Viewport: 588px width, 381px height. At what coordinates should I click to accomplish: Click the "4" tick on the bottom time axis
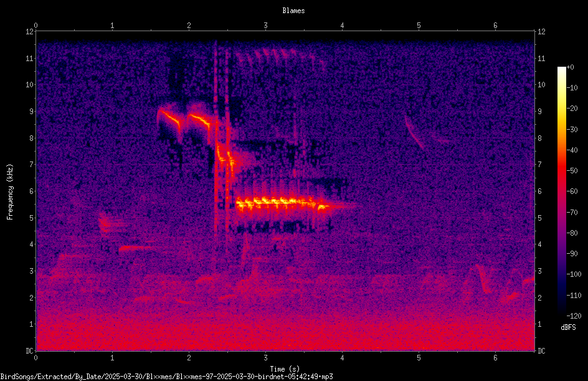coord(343,358)
